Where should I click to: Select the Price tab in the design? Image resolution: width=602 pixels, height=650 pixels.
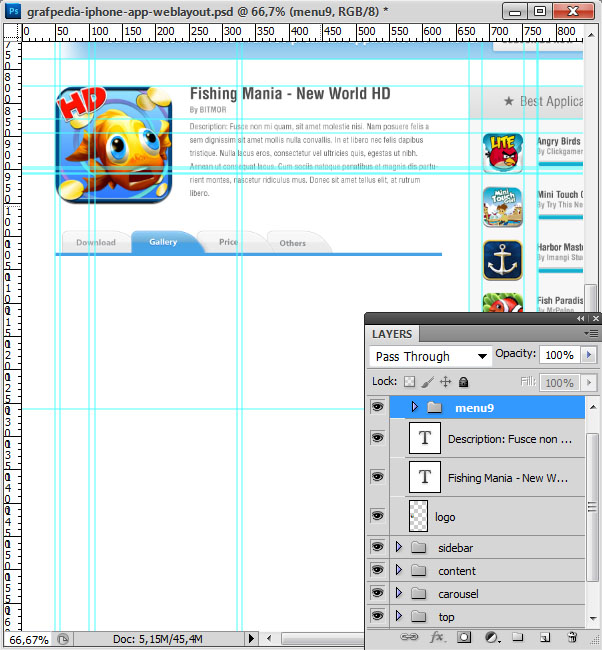pos(228,242)
